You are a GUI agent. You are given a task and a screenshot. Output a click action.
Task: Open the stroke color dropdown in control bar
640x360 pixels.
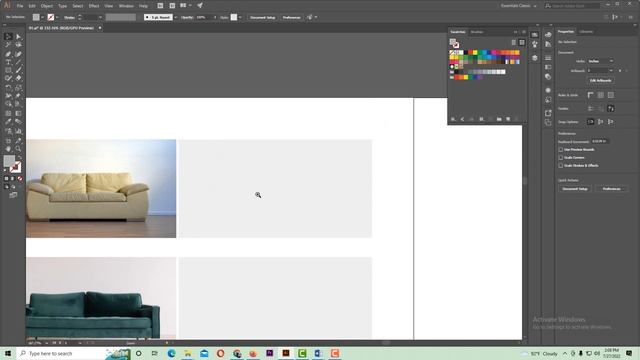click(57, 17)
